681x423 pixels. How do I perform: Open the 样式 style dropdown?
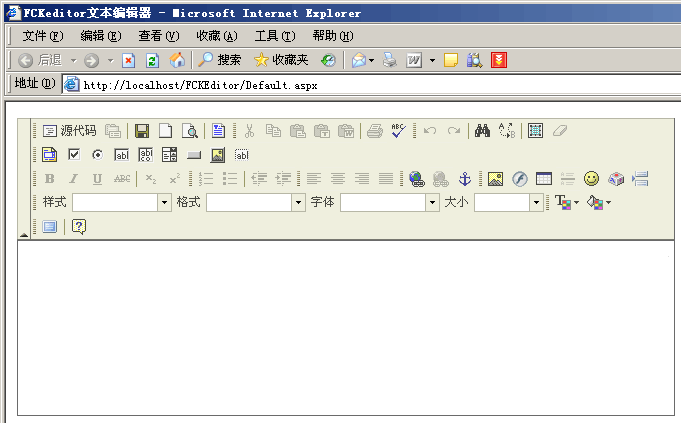tap(122, 203)
